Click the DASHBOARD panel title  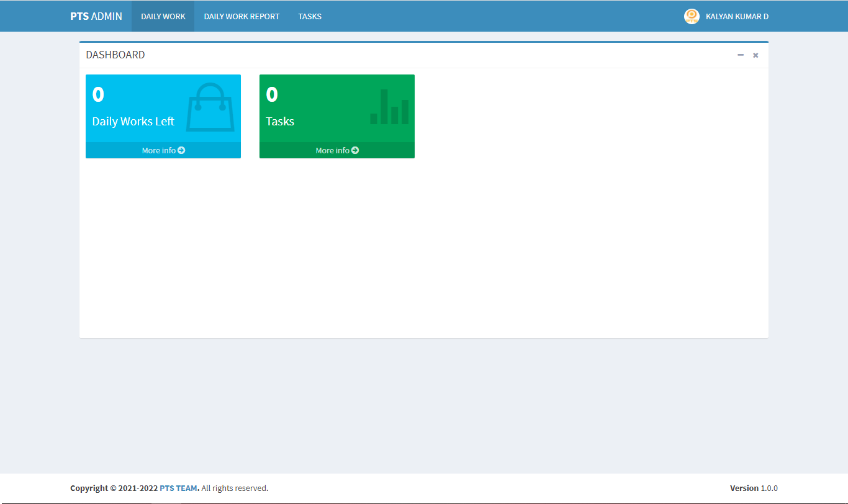[x=115, y=55]
